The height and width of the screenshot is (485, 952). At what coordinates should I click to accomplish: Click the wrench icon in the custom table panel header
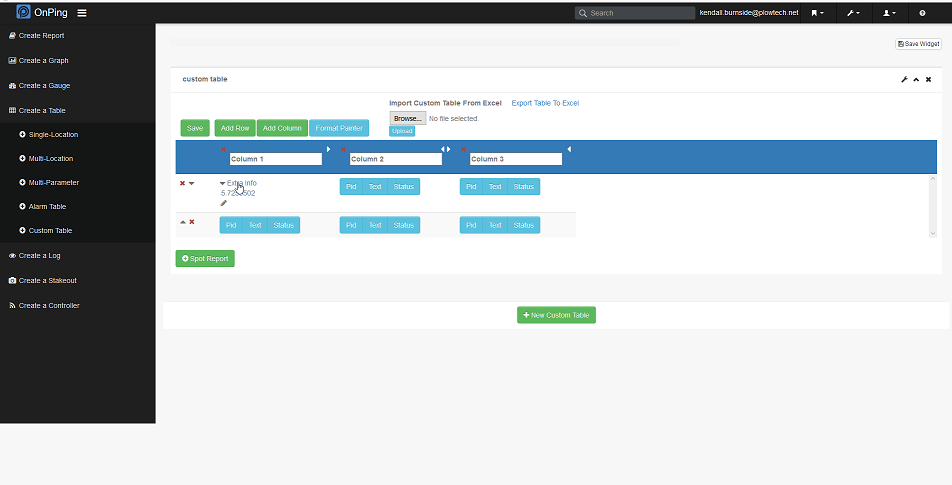coord(904,79)
